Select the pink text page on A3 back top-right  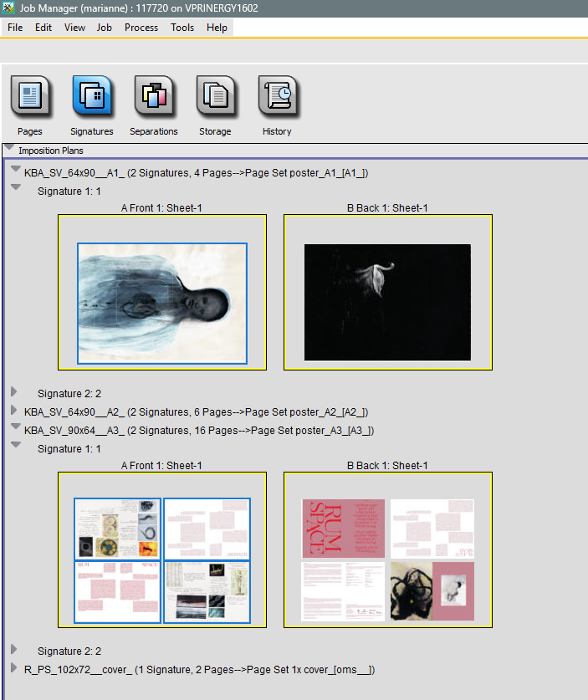432,529
